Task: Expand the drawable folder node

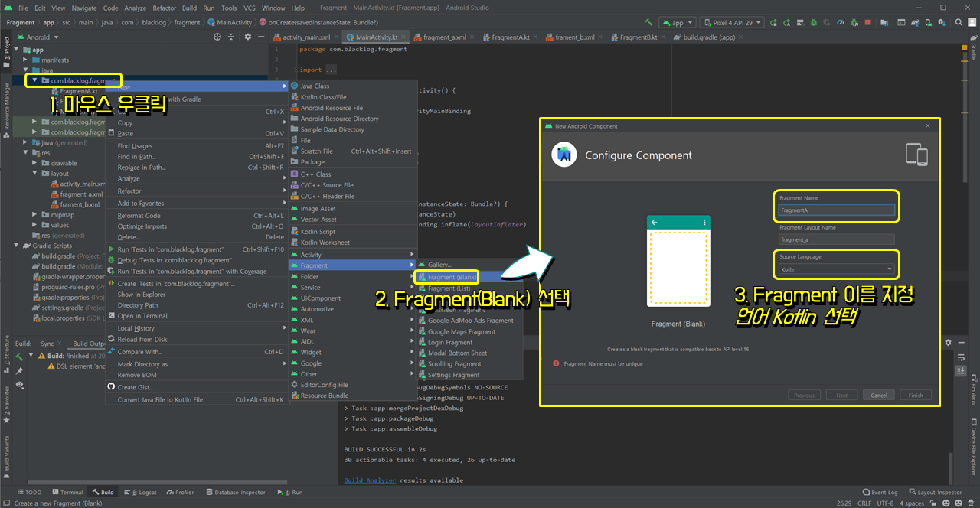Action: pos(35,163)
